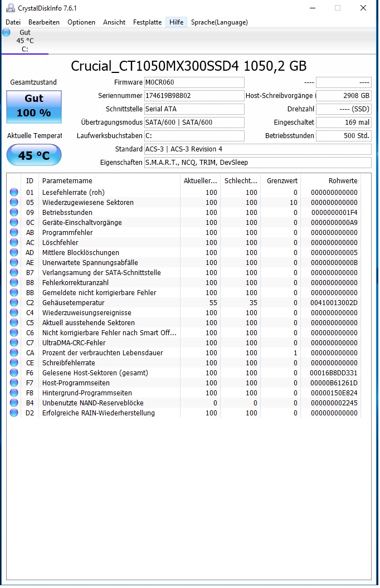Click the drive title Crucial_CT1050MX300SSD4
Screen dimensions: 380x588
[x=155, y=66]
